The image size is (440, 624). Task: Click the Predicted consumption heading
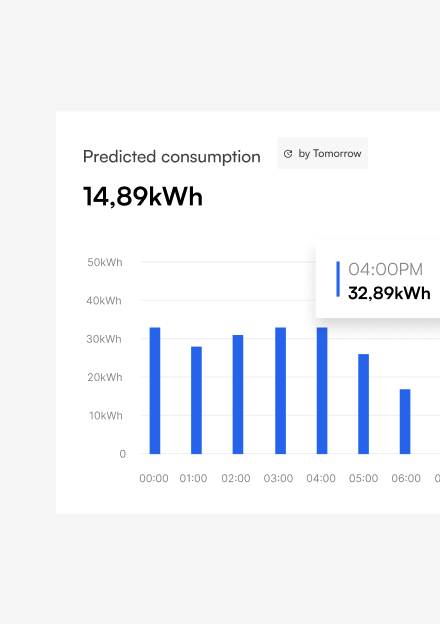(x=171, y=157)
